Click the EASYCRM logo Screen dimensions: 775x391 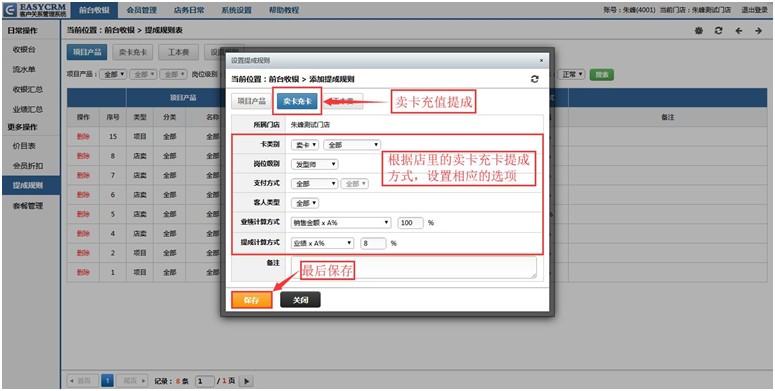coord(34,10)
